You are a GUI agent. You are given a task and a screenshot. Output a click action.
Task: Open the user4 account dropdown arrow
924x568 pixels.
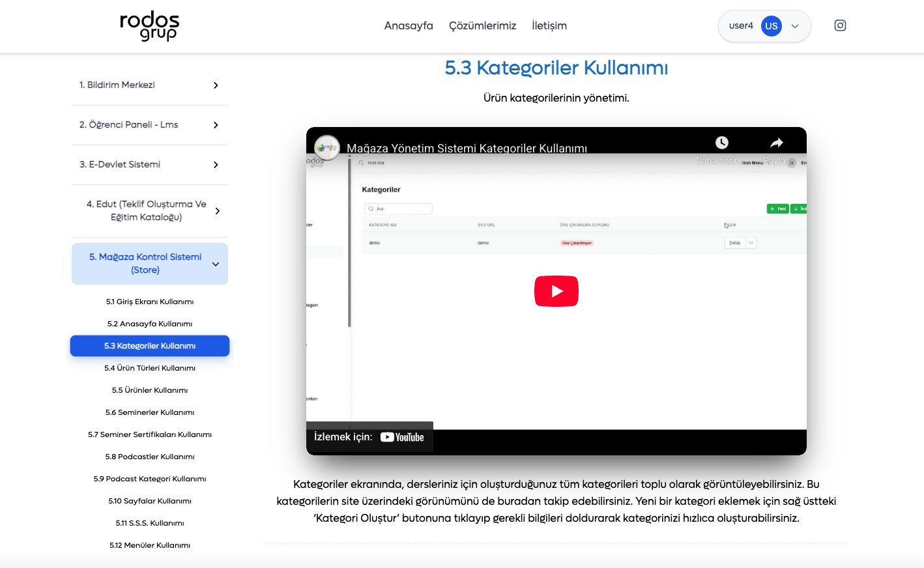[795, 26]
